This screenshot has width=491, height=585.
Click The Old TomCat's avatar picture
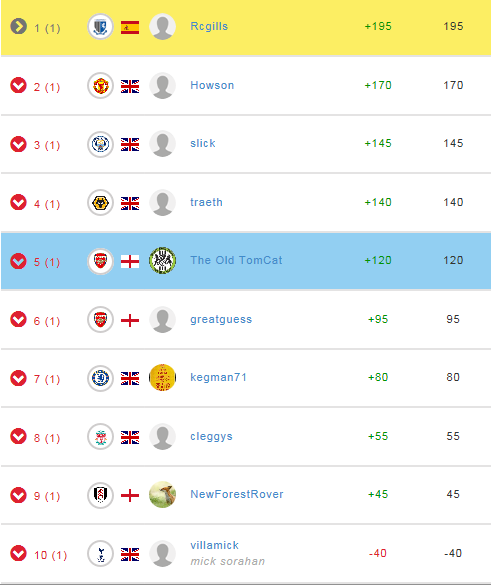point(162,260)
